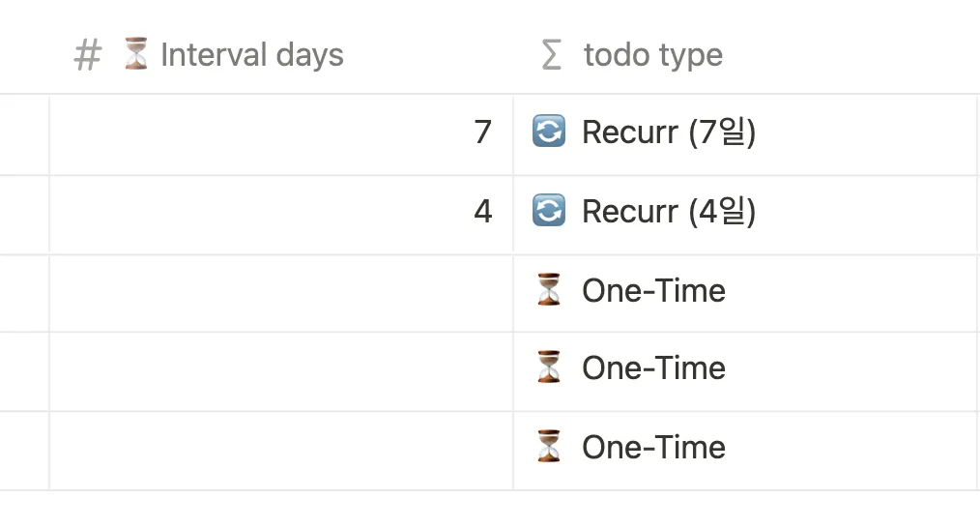Click the Recurr (7일) todo type text

pos(669,132)
